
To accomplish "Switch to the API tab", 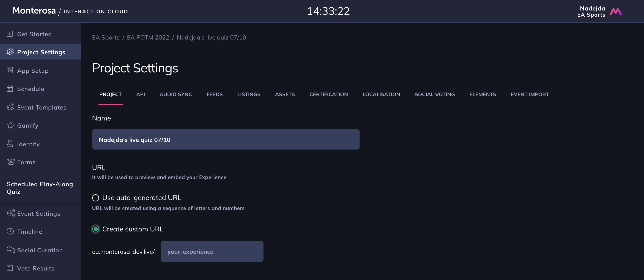I will 141,94.
